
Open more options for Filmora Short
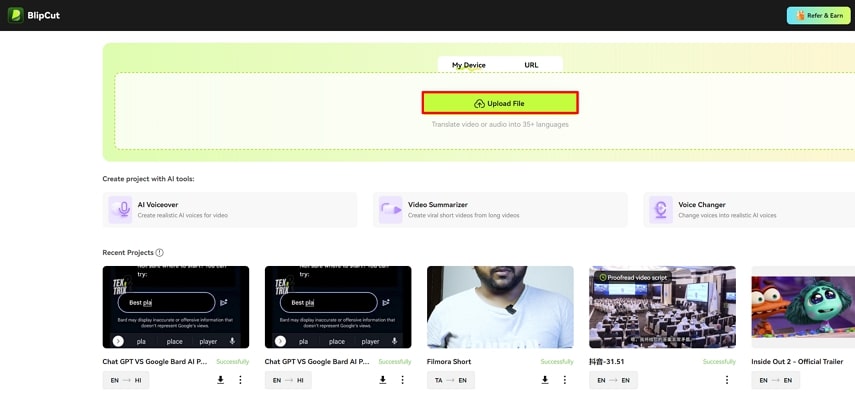pos(564,380)
